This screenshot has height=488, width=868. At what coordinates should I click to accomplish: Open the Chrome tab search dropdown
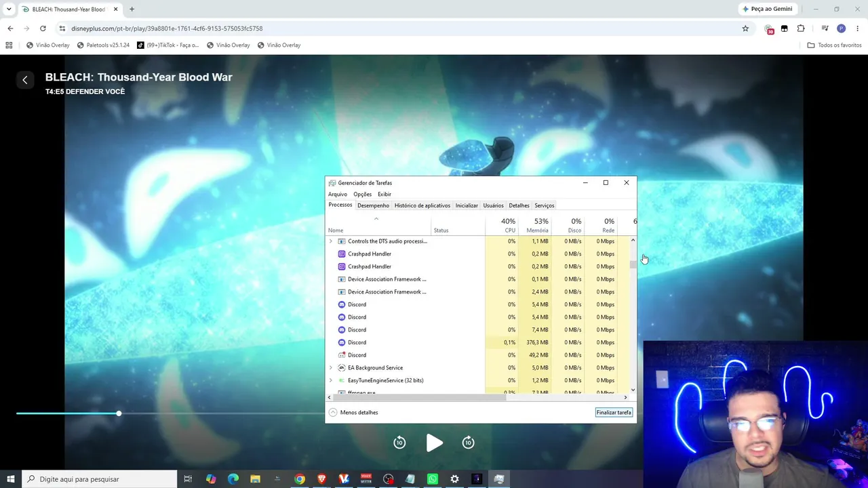tap(9, 9)
